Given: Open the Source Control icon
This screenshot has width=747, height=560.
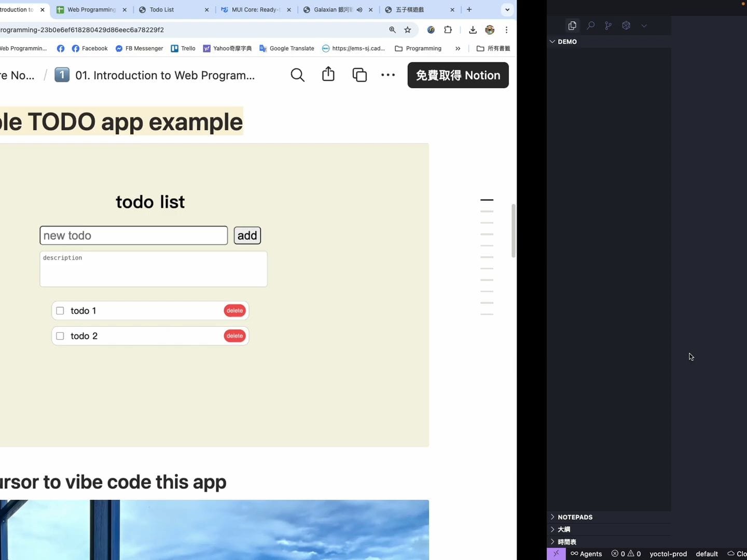Looking at the screenshot, I should click(608, 25).
